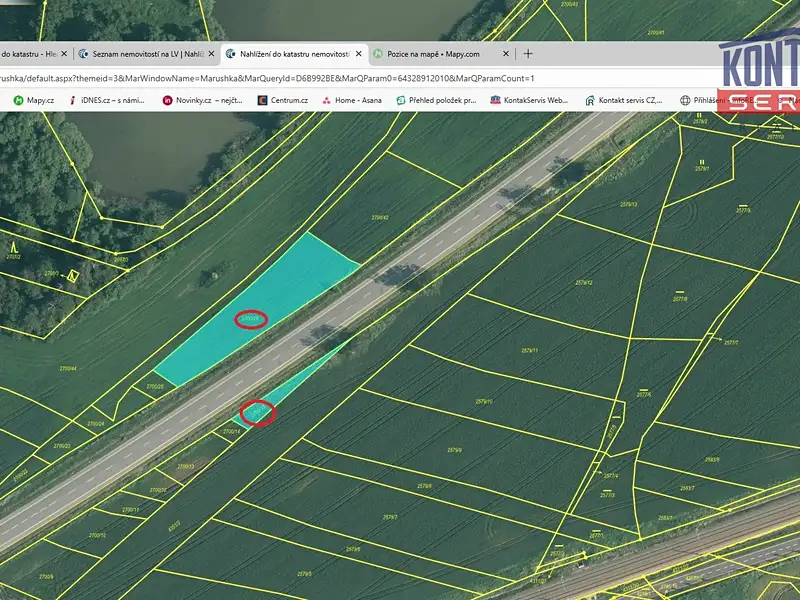800x600 pixels.
Task: Select parcel 2700/44 on the map
Action: [68, 368]
